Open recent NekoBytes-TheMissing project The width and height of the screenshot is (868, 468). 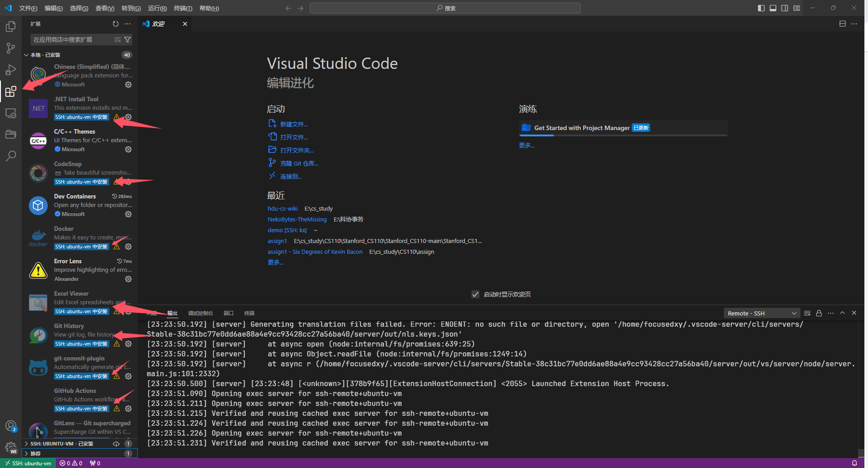pyautogui.click(x=297, y=219)
